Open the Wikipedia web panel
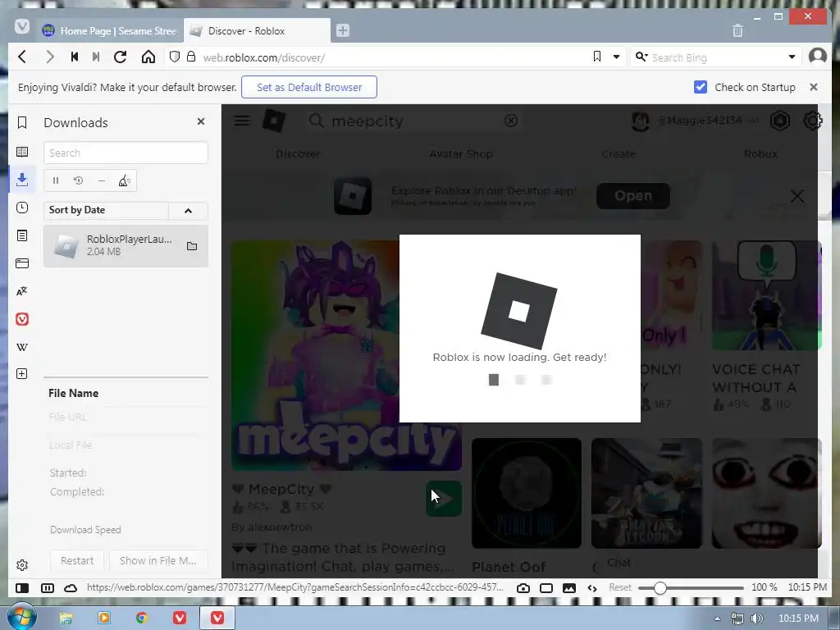This screenshot has width=840, height=630. point(22,347)
